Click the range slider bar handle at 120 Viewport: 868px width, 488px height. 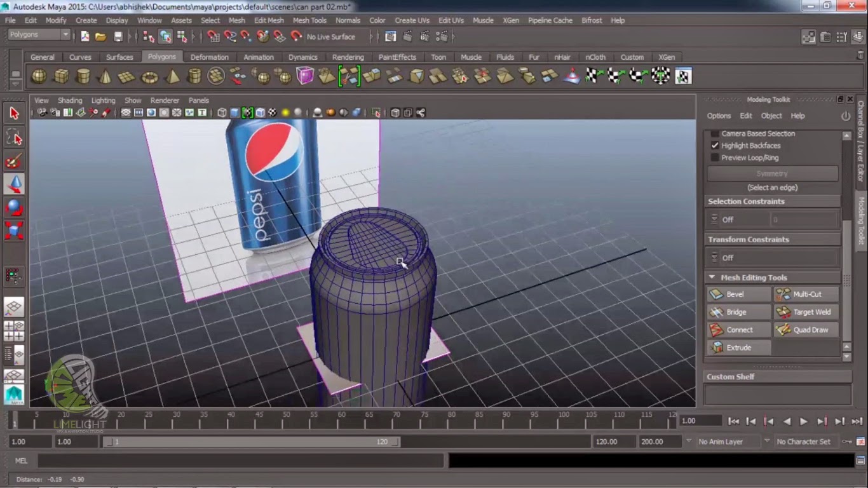pyautogui.click(x=397, y=442)
